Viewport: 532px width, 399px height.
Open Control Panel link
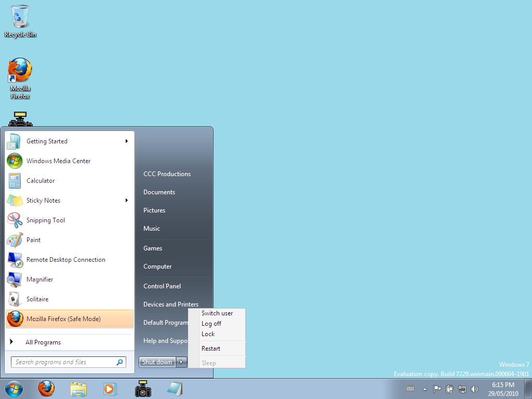162,286
